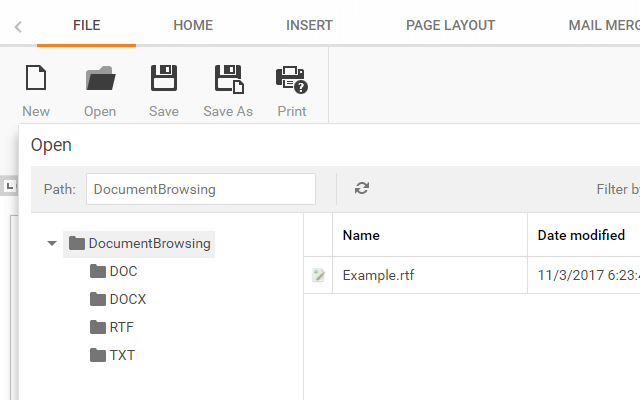Open the INSERT tab
Screen dimensions: 640x400
(x=309, y=25)
